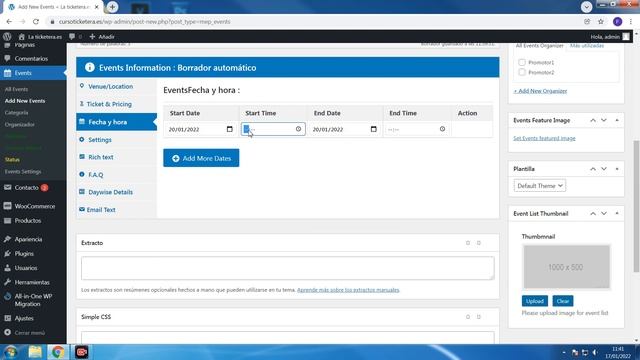Screen dimensions: 640x360
Task: Open the Status submenu item
Action: (12, 160)
